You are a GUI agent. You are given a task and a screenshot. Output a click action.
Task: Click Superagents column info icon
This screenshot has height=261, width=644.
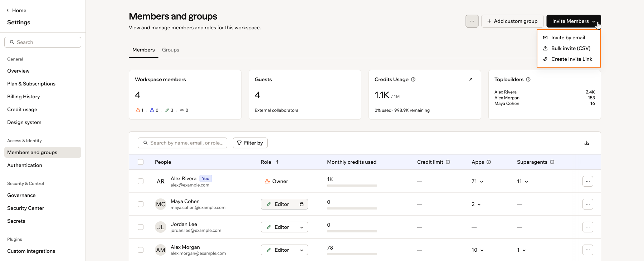coord(552,162)
